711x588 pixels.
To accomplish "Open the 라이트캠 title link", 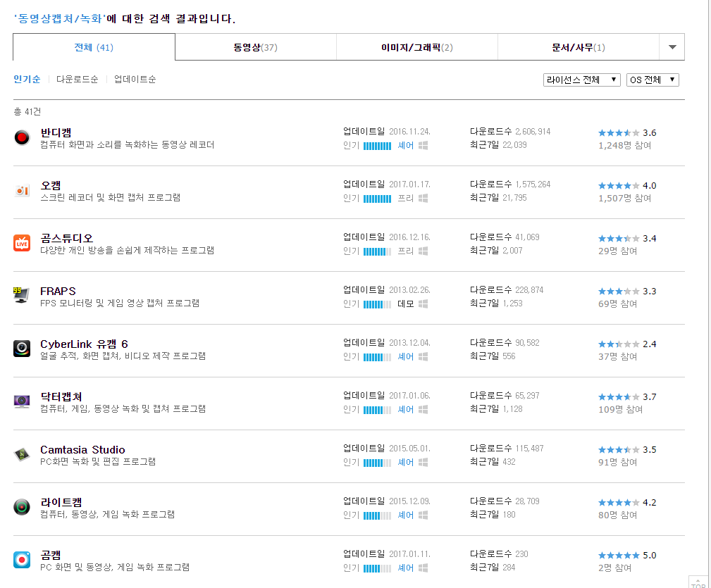I will 61,502.
